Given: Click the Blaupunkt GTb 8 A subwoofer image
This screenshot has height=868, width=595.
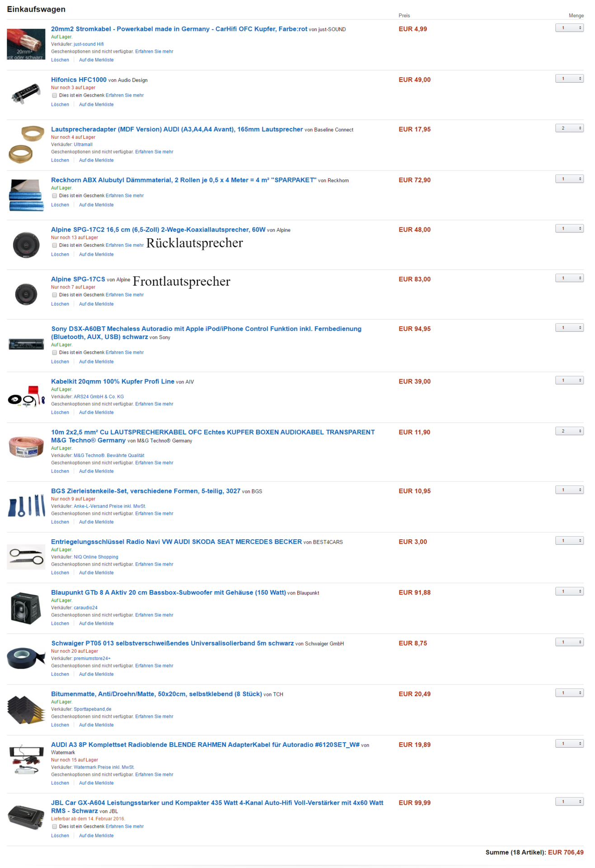Looking at the screenshot, I should 26,608.
